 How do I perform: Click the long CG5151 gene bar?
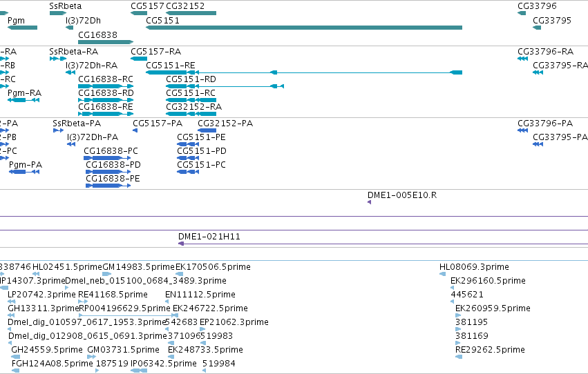(304, 28)
